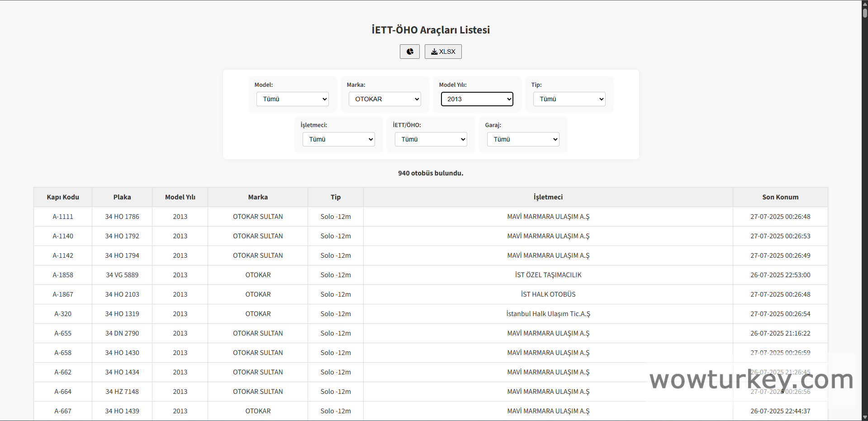Open the Model dropdown filter

[x=292, y=99]
